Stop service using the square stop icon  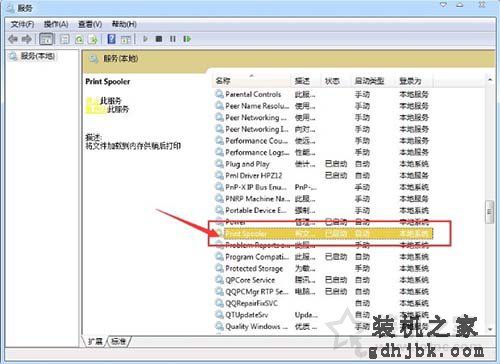(159, 39)
